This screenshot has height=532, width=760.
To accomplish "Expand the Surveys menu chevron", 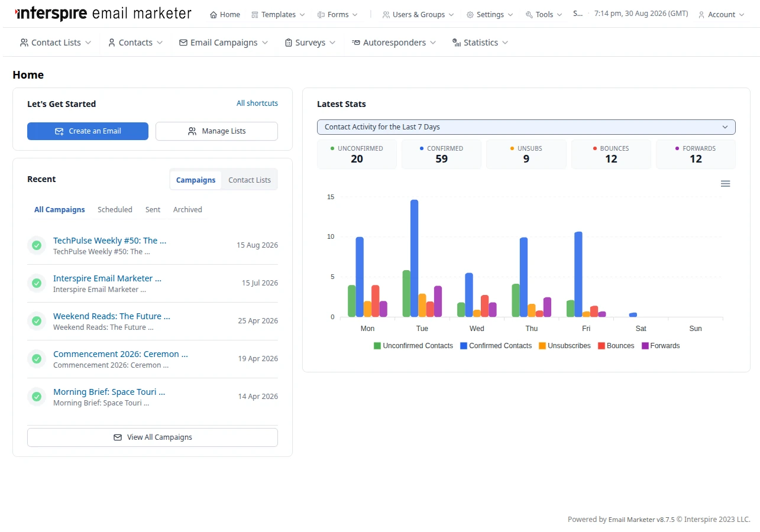I will coord(332,43).
